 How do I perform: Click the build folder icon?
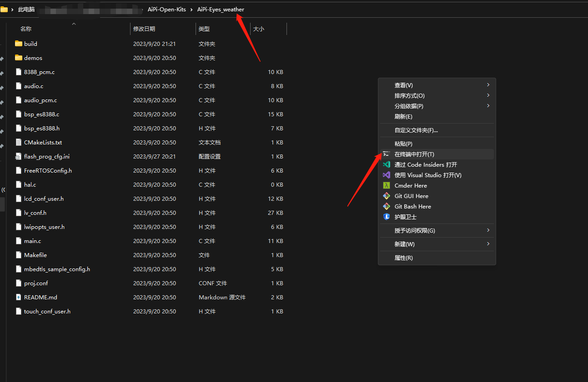(x=19, y=44)
